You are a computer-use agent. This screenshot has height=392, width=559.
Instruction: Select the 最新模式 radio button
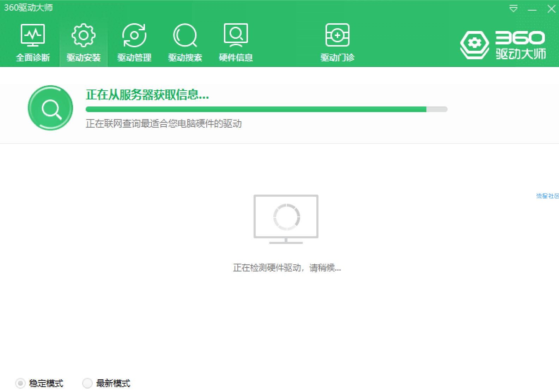click(87, 383)
